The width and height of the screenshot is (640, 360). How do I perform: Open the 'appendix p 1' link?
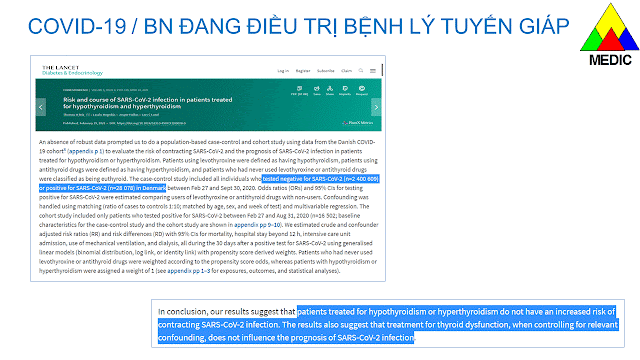pyautogui.click(x=85, y=151)
